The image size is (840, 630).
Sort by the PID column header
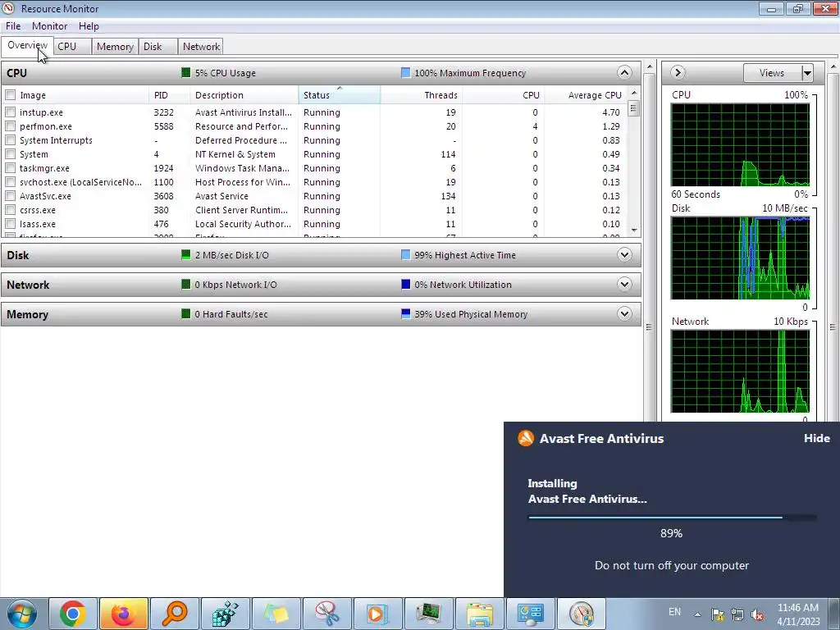pos(169,95)
